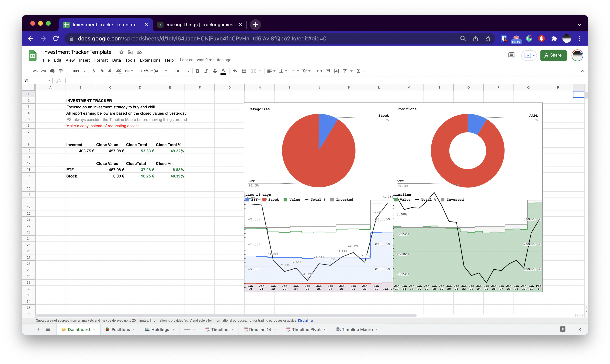Open the Disclaimer link

[x=306, y=321]
